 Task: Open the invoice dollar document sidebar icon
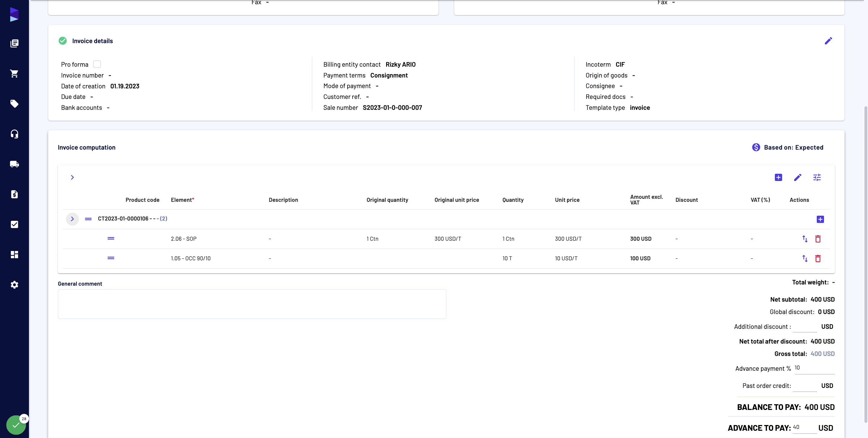[14, 194]
